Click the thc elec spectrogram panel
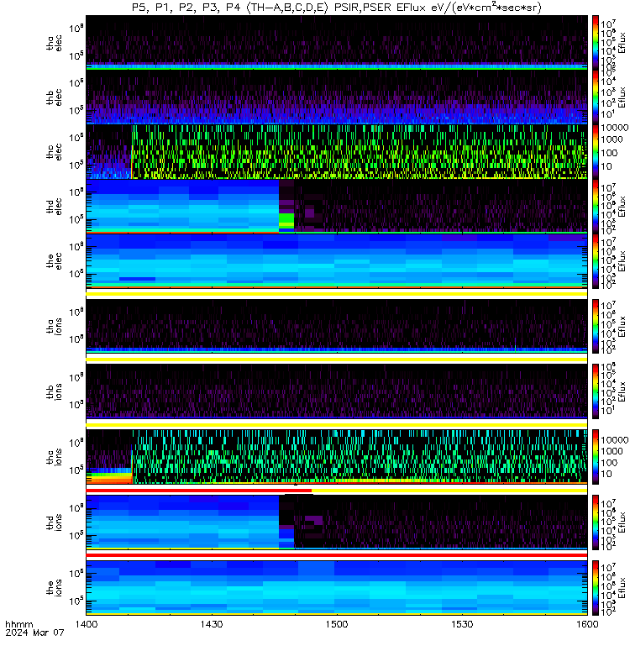630x672 pixels. pyautogui.click(x=337, y=151)
